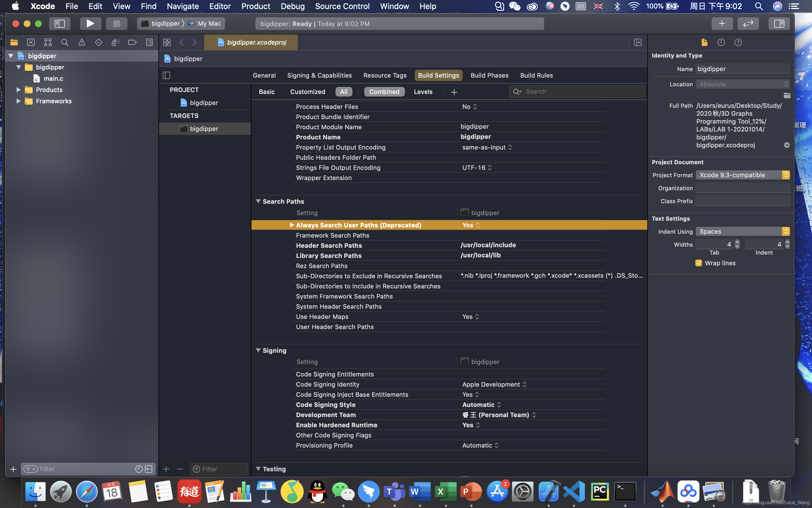Open the Symbol navigator
This screenshot has width=812, height=508.
48,42
